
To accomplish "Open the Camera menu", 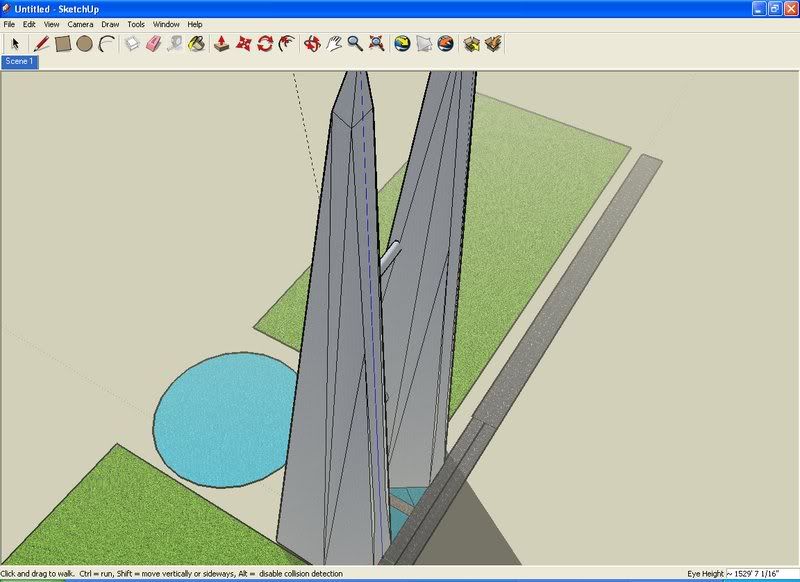I will [x=80, y=24].
